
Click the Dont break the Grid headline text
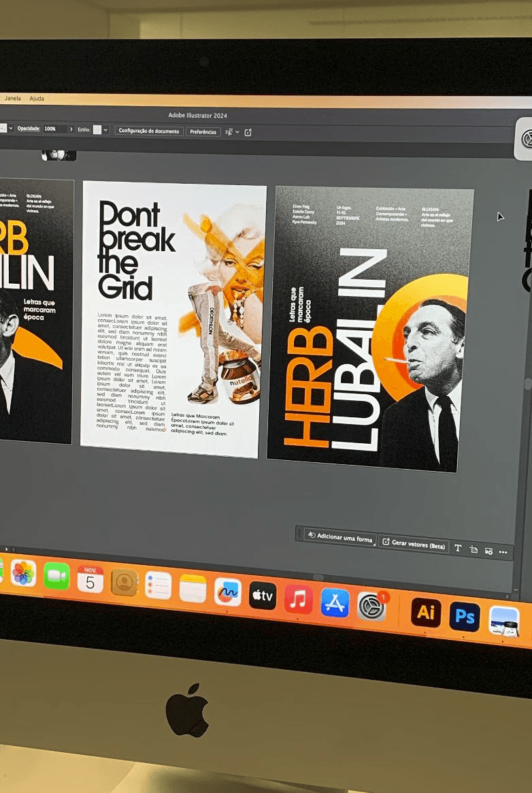[137, 250]
